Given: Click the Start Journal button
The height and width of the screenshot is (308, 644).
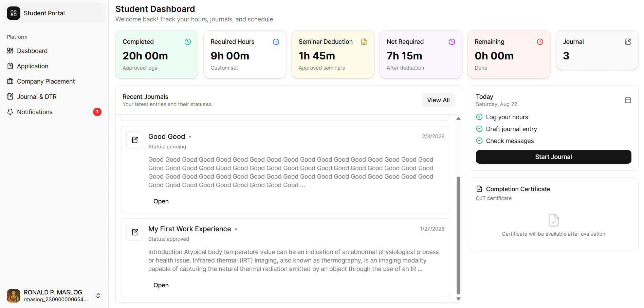Looking at the screenshot, I should [x=553, y=157].
